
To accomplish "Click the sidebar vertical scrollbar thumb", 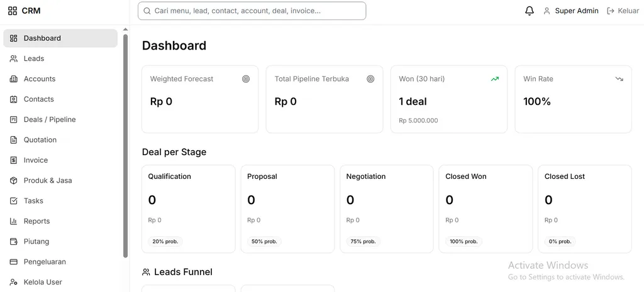I will coord(126,146).
